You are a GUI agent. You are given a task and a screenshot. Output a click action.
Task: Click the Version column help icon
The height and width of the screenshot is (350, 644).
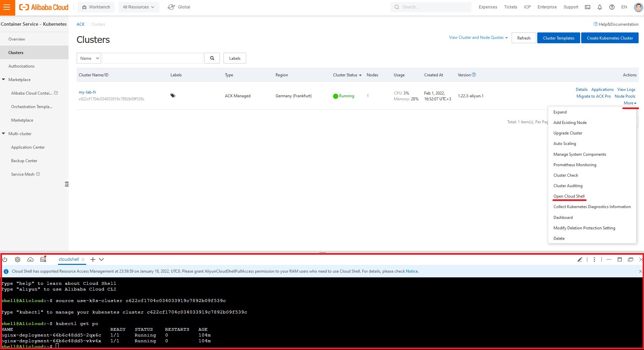point(474,75)
